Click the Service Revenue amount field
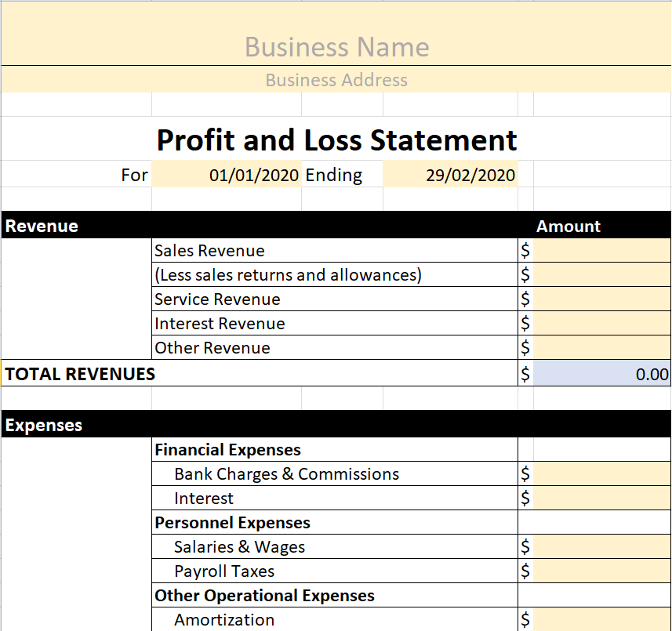The width and height of the screenshot is (672, 631). 601,299
